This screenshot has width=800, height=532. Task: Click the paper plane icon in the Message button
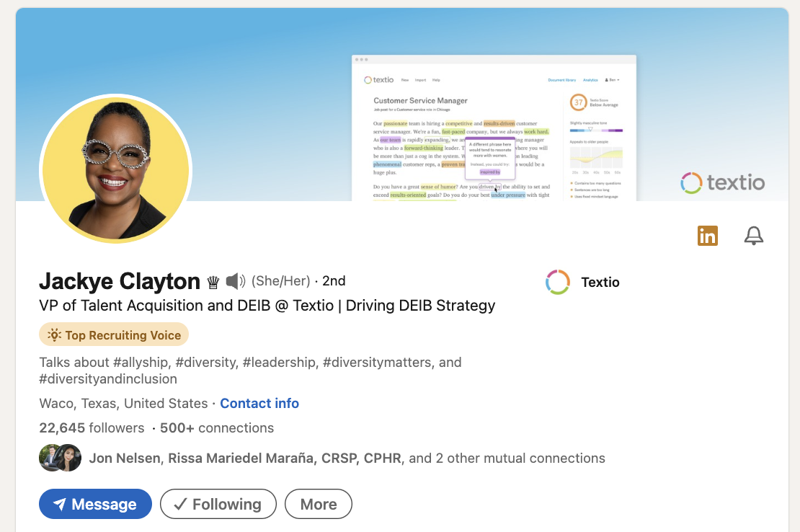pos(60,505)
